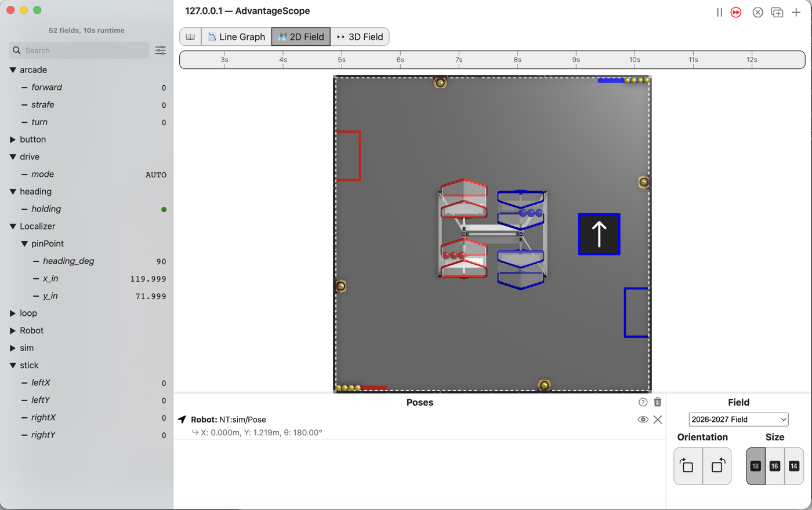Open the 2026-2027 Field dropdown

click(738, 419)
